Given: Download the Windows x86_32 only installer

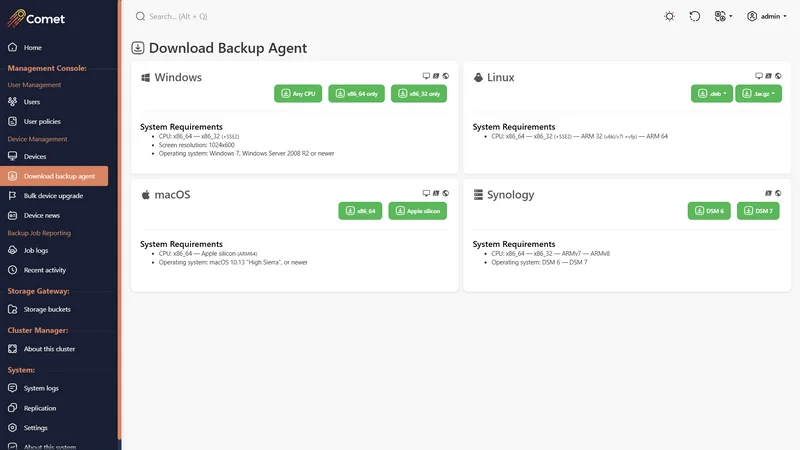Looking at the screenshot, I should [419, 93].
